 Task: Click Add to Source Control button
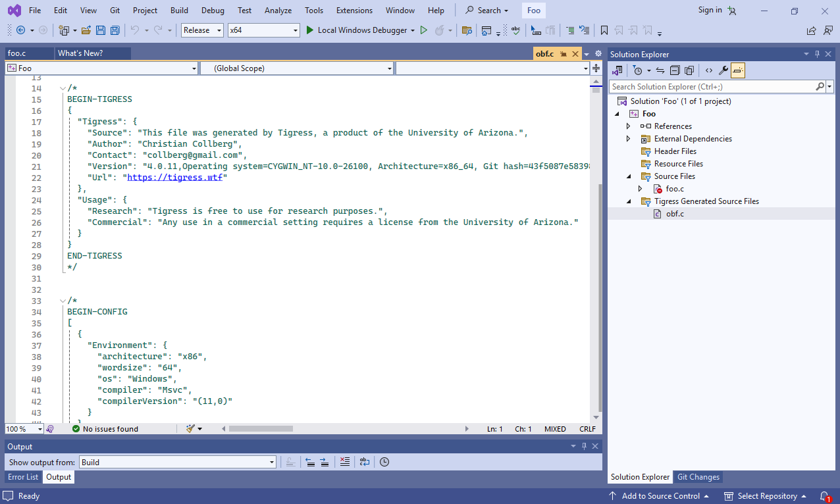pyautogui.click(x=660, y=496)
